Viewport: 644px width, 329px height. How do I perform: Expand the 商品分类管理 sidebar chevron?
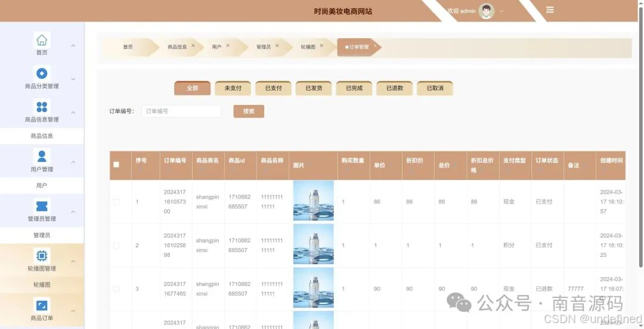click(73, 79)
